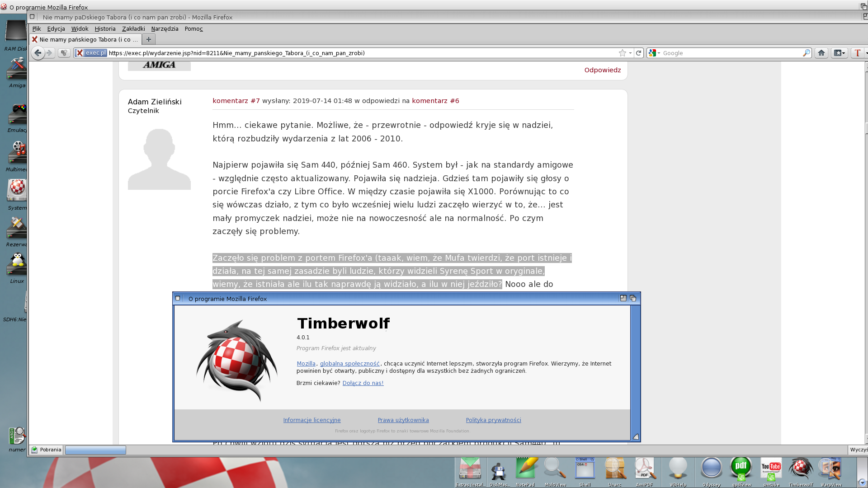The width and height of the screenshot is (868, 488).
Task: Click version text '4.0.1'
Action: [303, 338]
